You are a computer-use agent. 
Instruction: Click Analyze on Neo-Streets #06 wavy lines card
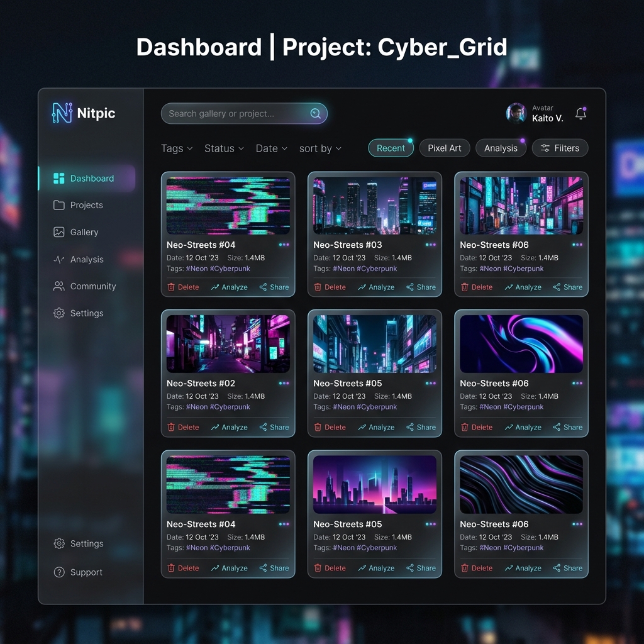tap(523, 568)
